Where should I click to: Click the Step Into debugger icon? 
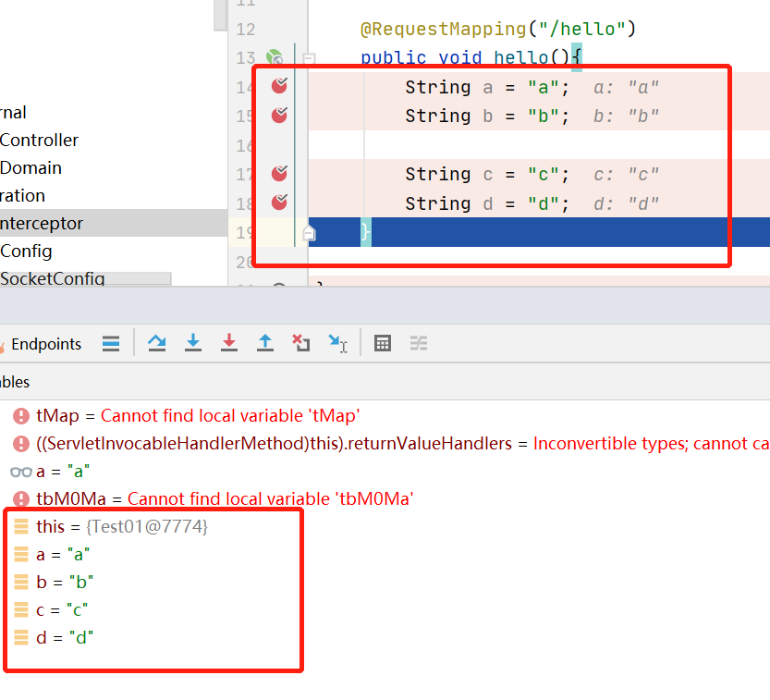click(x=193, y=343)
